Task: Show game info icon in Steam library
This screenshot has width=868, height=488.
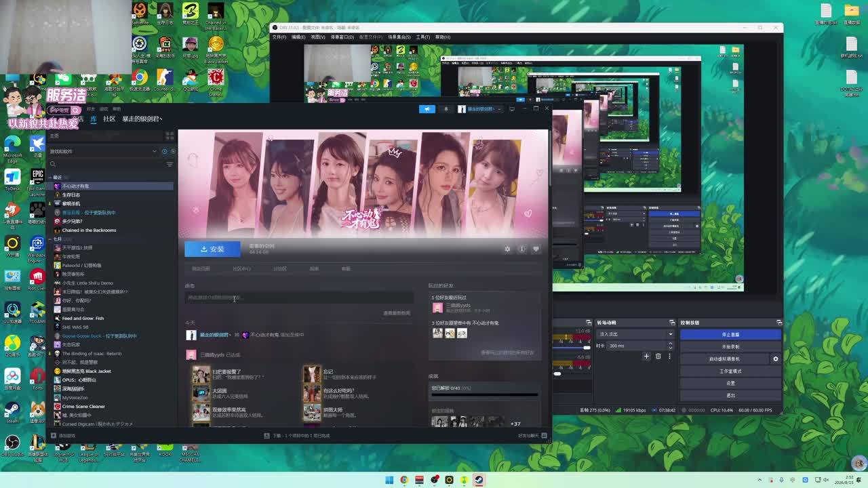Action: (x=521, y=249)
